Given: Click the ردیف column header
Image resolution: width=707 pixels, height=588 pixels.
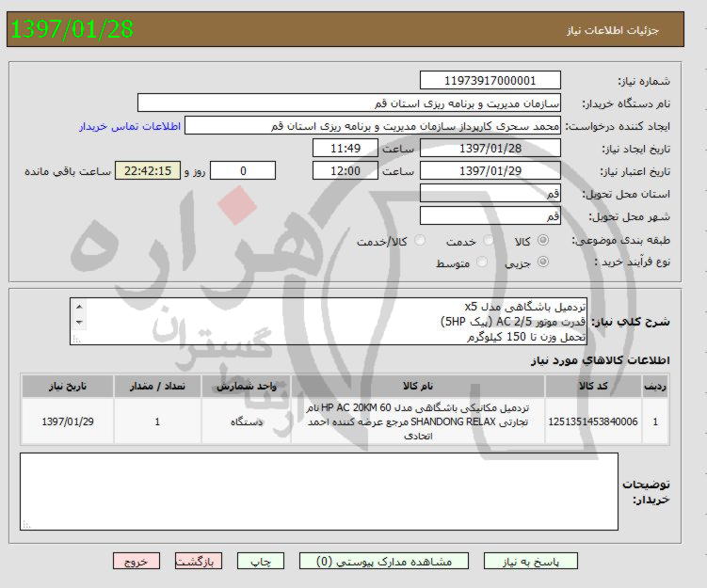Looking at the screenshot, I should (655, 386).
